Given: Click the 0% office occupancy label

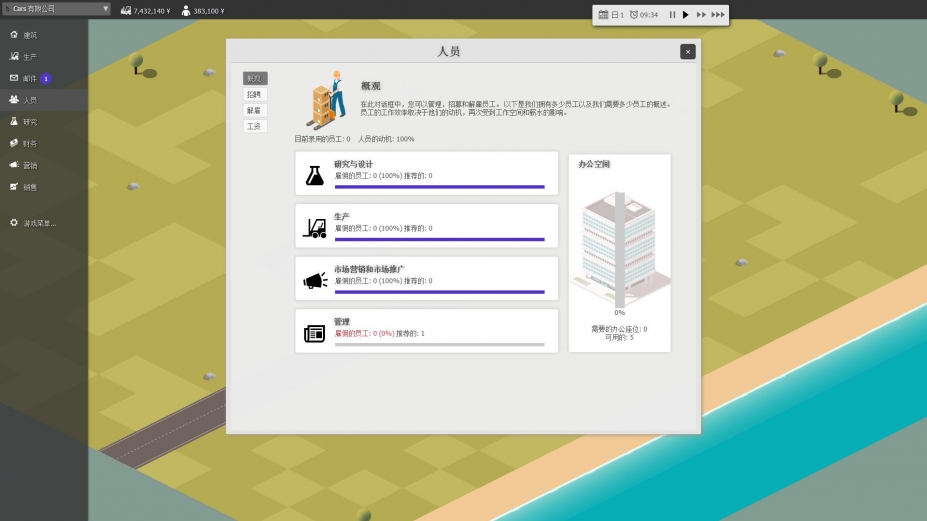Looking at the screenshot, I should [x=619, y=312].
